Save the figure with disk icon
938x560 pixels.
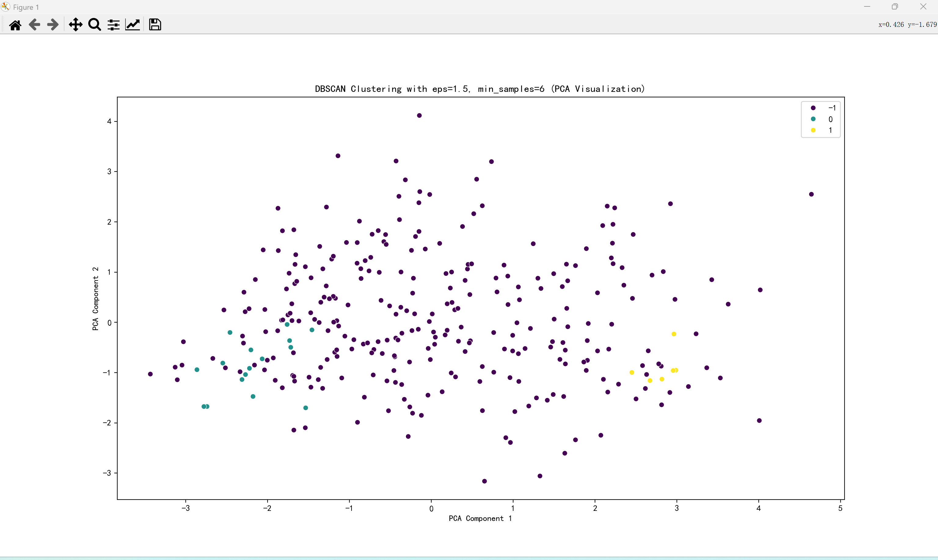click(x=155, y=25)
